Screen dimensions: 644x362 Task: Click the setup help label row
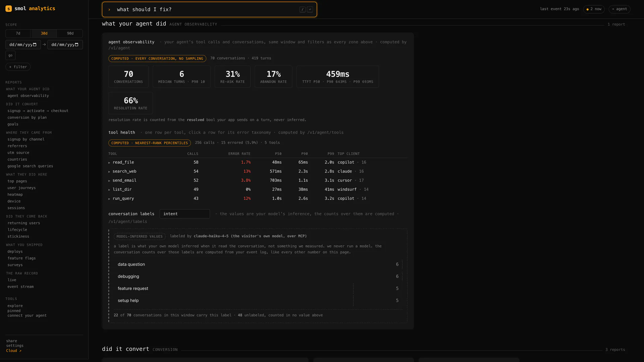click(x=258, y=301)
